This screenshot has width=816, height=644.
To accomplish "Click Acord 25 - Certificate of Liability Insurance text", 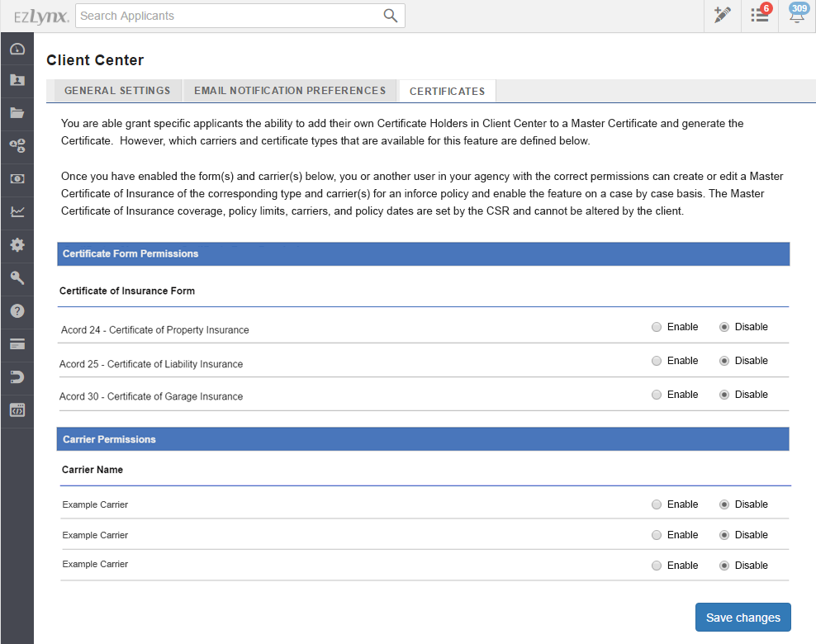I will (x=151, y=364).
